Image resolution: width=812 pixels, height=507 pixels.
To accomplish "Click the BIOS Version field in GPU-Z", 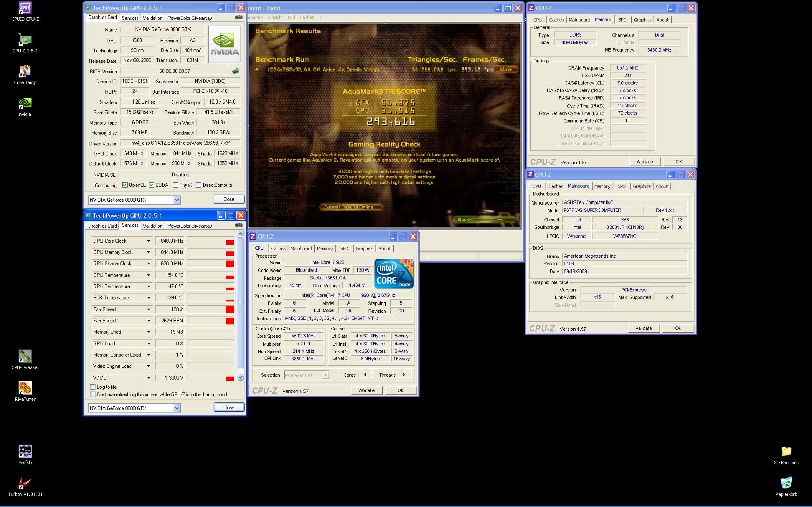I will (175, 71).
